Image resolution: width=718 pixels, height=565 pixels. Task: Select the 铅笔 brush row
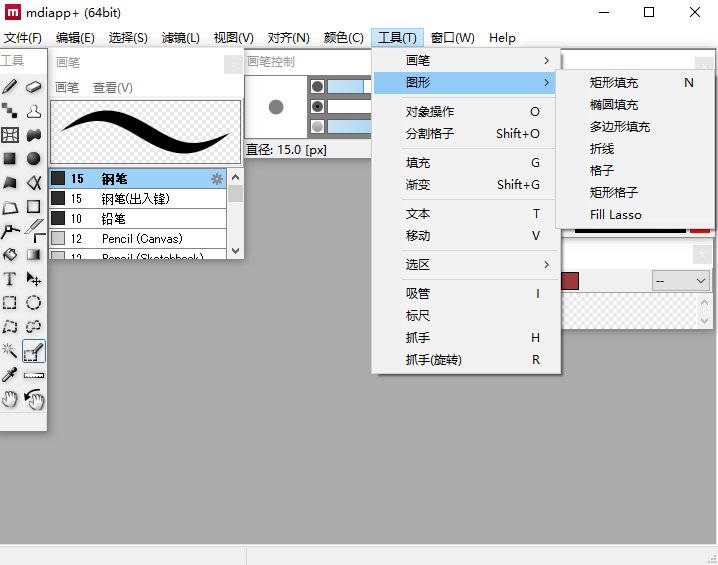(138, 219)
